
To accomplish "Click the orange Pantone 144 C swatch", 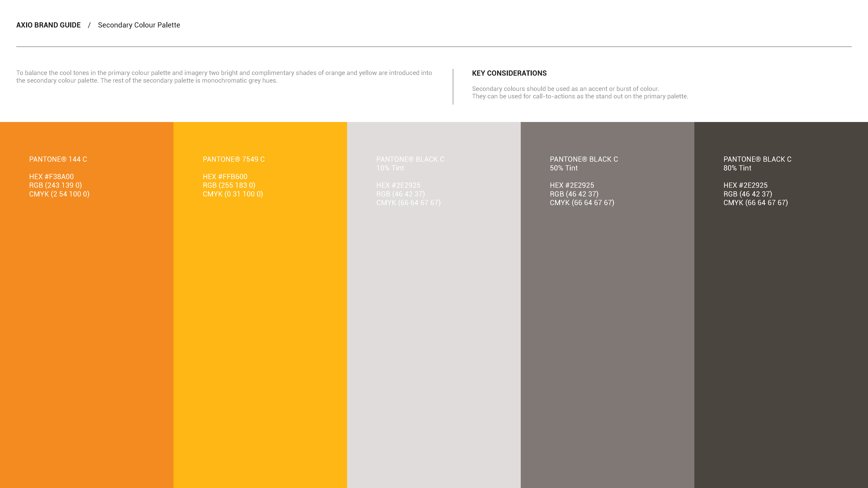I will point(87,305).
